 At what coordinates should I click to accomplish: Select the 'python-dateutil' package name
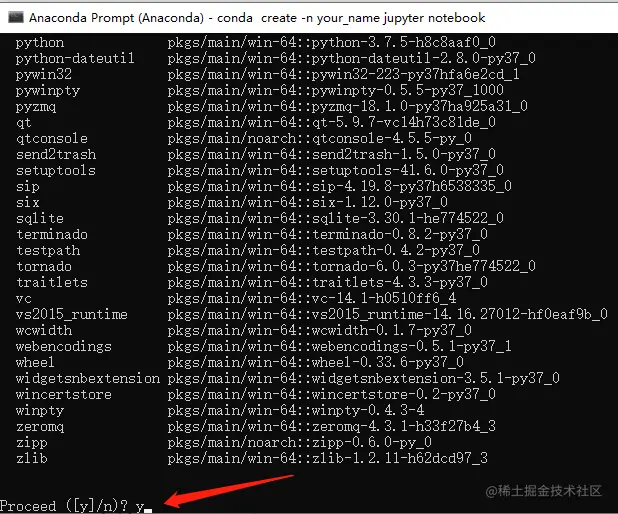(x=75, y=58)
